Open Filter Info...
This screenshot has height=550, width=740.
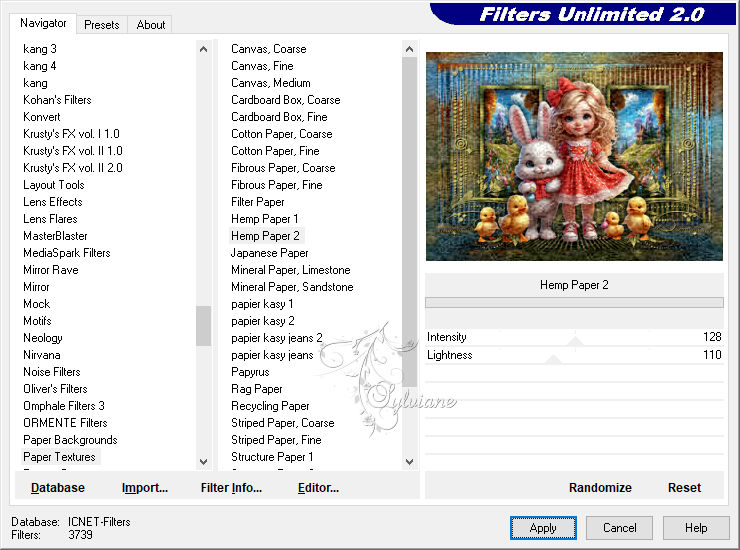click(x=231, y=488)
